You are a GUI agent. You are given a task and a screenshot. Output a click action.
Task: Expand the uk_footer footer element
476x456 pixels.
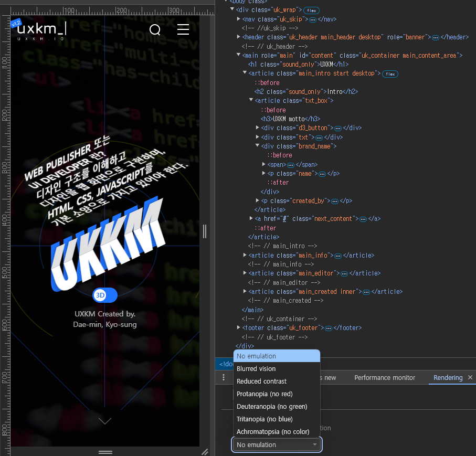pyautogui.click(x=239, y=328)
